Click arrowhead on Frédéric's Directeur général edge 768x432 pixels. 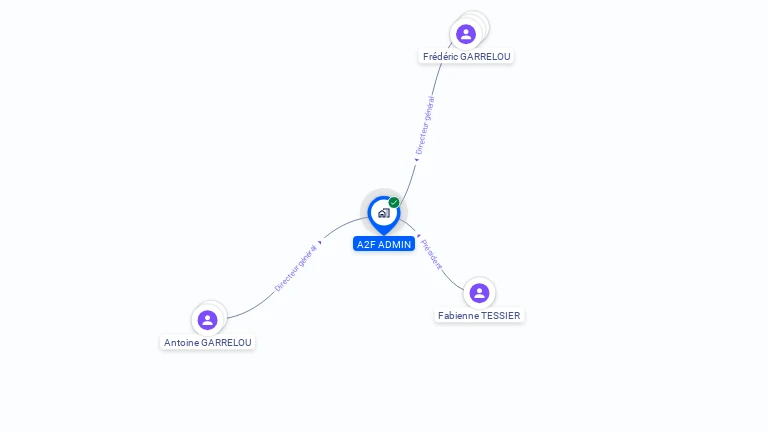(416, 160)
